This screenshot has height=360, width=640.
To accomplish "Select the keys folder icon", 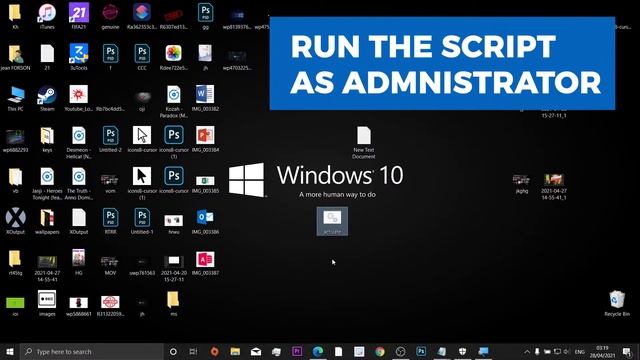I will (47, 140).
